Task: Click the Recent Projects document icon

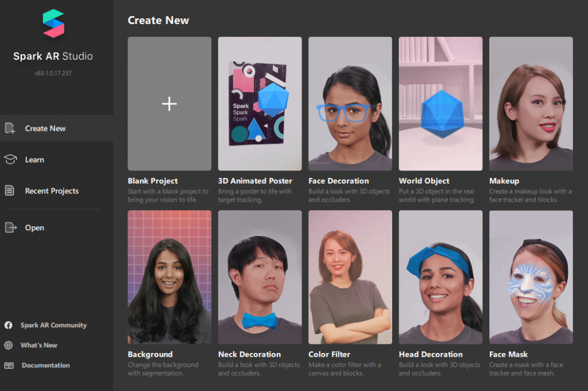Action: pos(10,191)
